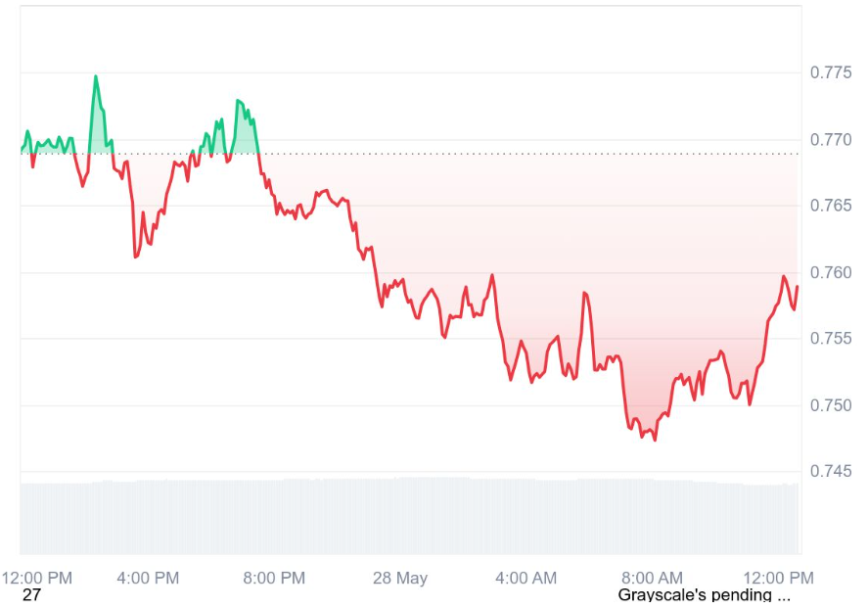Click the tallest green peak of the price line
Screen dimensions: 868x609
coord(96,76)
